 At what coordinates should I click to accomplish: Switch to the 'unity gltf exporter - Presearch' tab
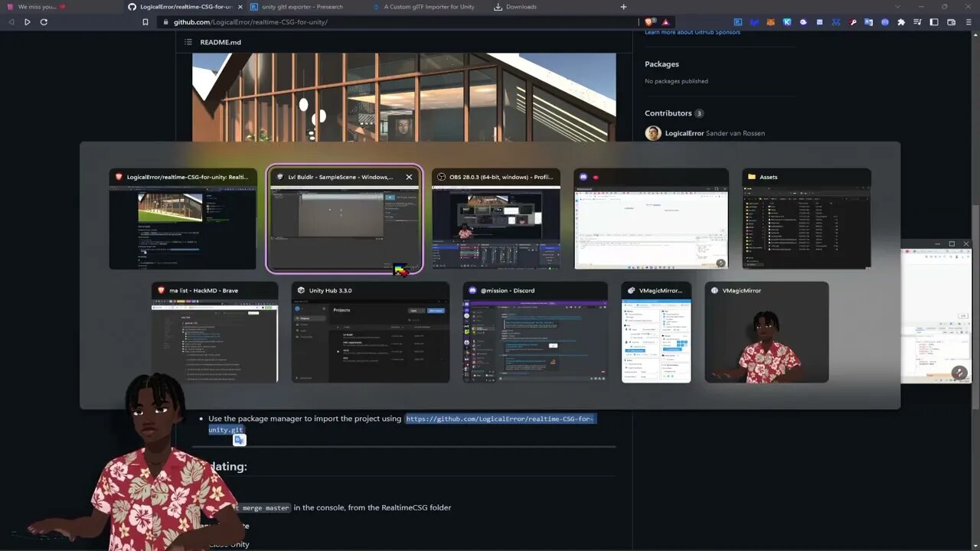[x=302, y=7]
